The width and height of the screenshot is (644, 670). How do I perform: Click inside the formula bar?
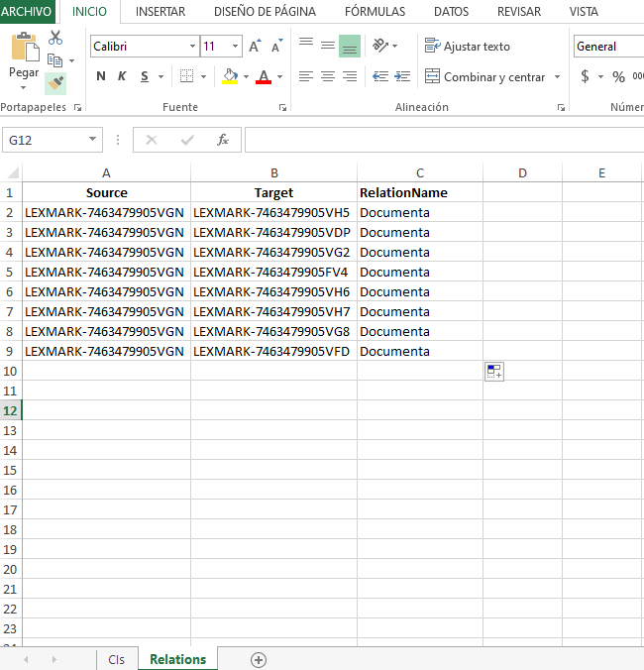point(444,140)
